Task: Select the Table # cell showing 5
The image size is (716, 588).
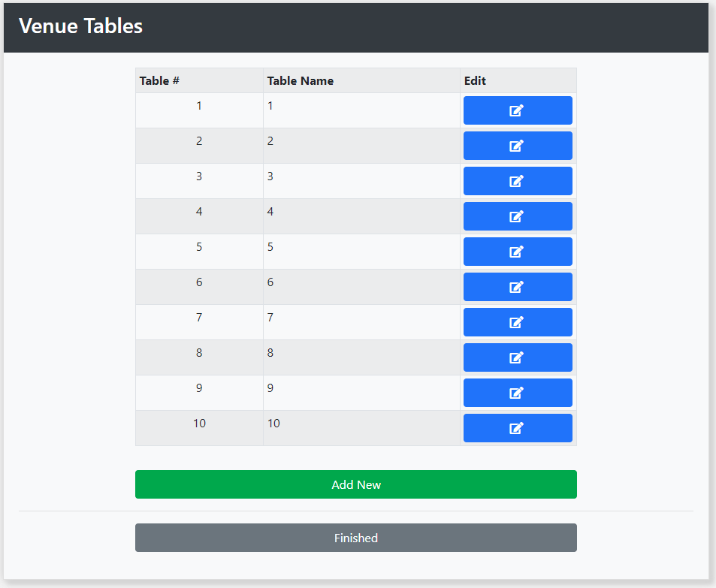Action: [x=200, y=252]
